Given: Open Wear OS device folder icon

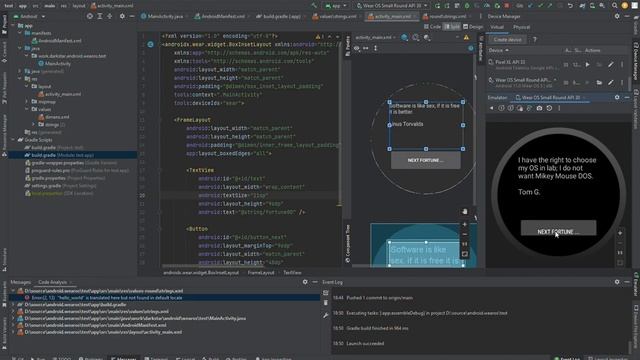Looking at the screenshot, I should (x=599, y=82).
